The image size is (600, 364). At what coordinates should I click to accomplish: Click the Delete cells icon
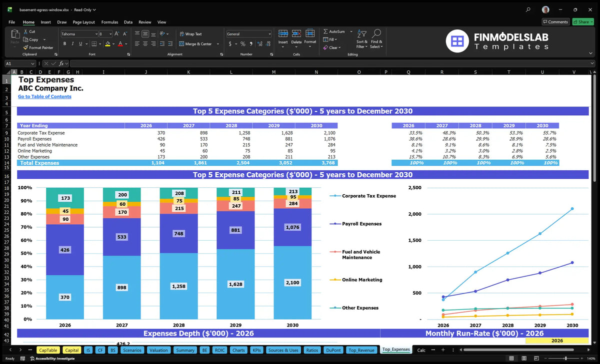[296, 34]
